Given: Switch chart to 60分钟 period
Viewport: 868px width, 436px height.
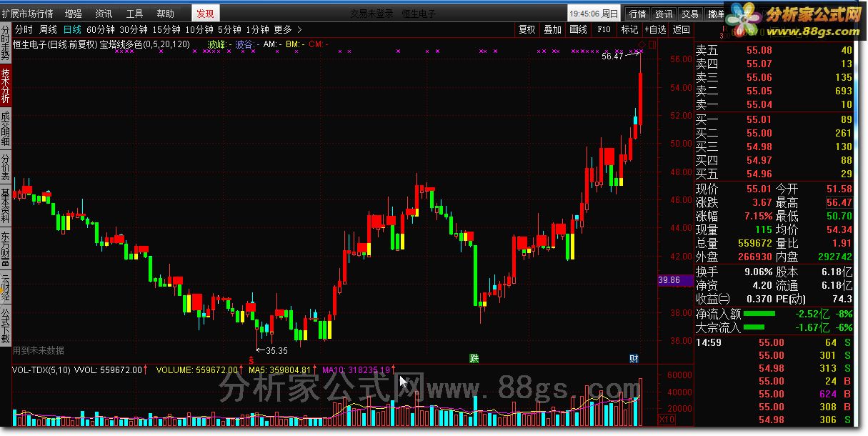Looking at the screenshot, I should point(100,29).
